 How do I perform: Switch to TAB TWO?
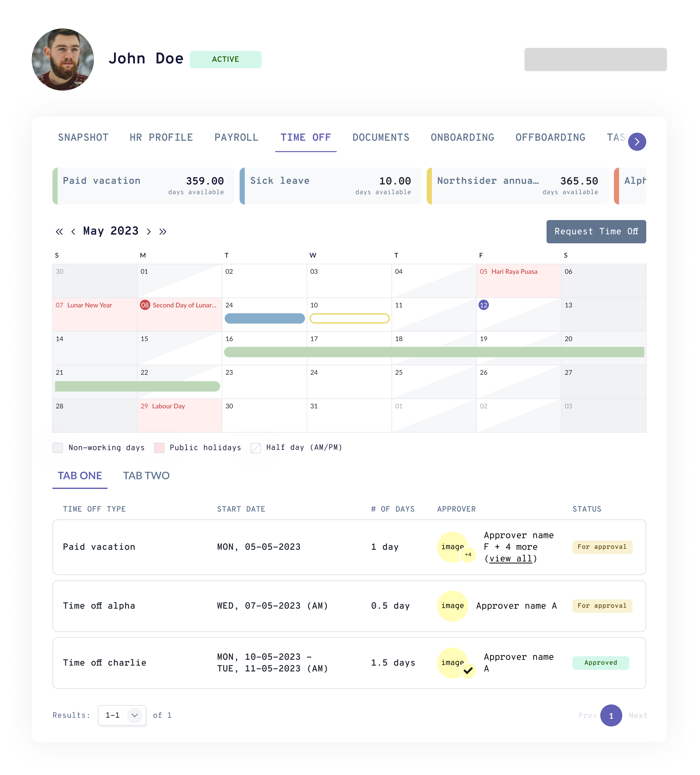pos(146,476)
